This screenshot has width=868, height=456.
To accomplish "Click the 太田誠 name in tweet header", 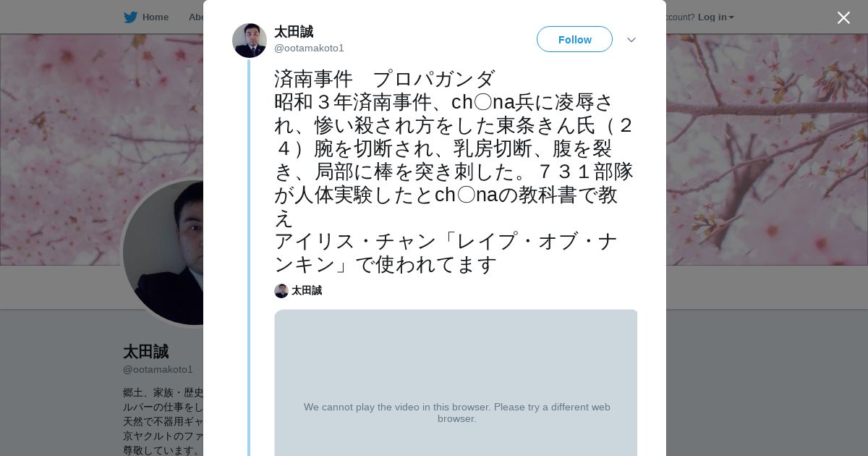I will [294, 32].
